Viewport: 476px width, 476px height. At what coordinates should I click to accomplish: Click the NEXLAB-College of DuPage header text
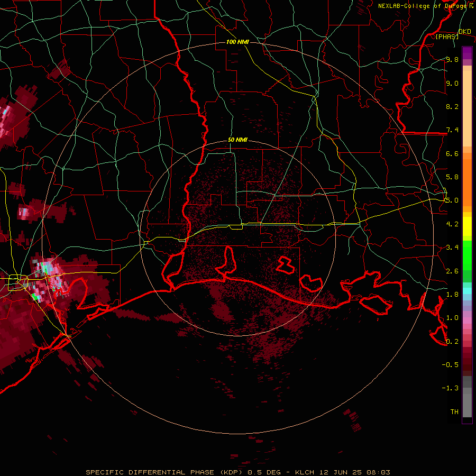click(x=426, y=6)
